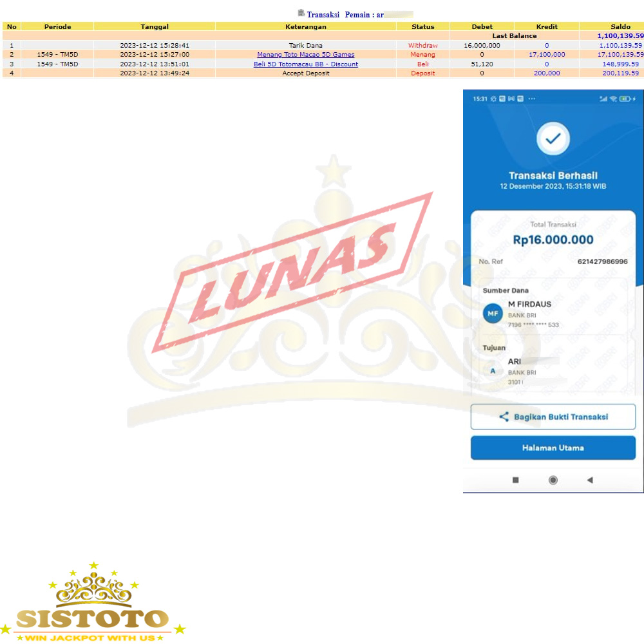Image resolution: width=644 pixels, height=644 pixels.
Task: Click the Saldo column header
Action: (620, 26)
